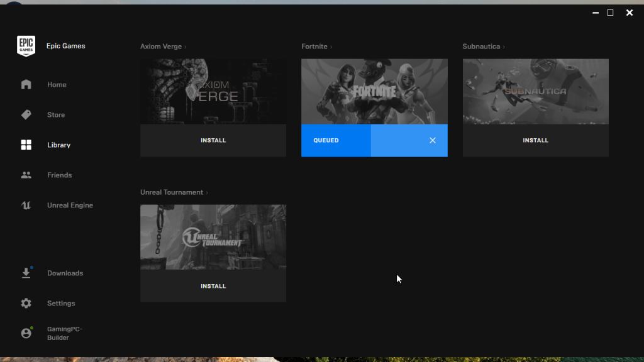Expand the Axiom Verge title chevron
Image resolution: width=644 pixels, height=362 pixels.
click(x=185, y=46)
